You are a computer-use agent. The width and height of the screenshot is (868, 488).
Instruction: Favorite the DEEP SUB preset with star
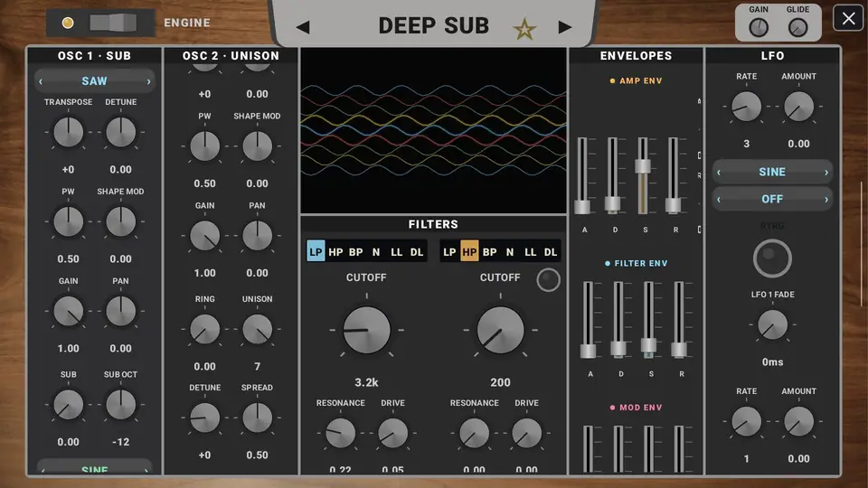(524, 29)
